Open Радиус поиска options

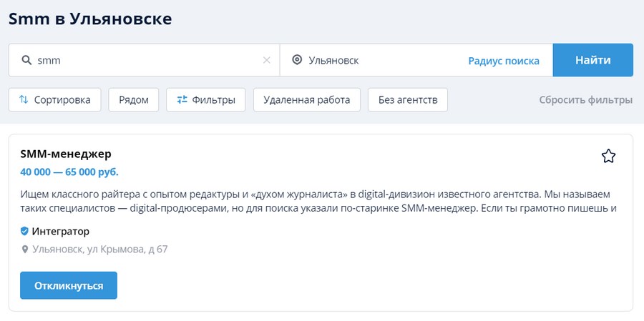pos(504,61)
